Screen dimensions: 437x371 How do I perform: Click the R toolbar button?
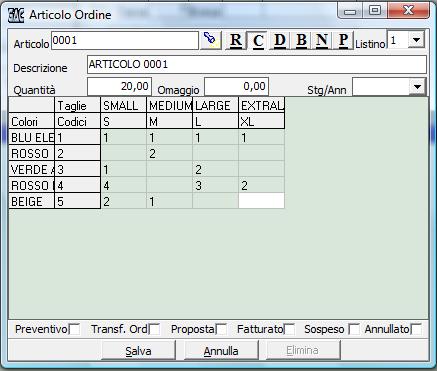pyautogui.click(x=236, y=41)
